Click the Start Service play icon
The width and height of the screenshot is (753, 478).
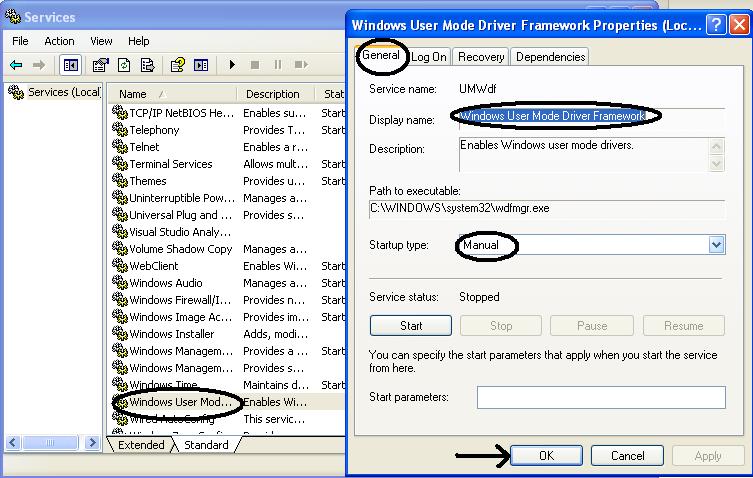point(232,64)
